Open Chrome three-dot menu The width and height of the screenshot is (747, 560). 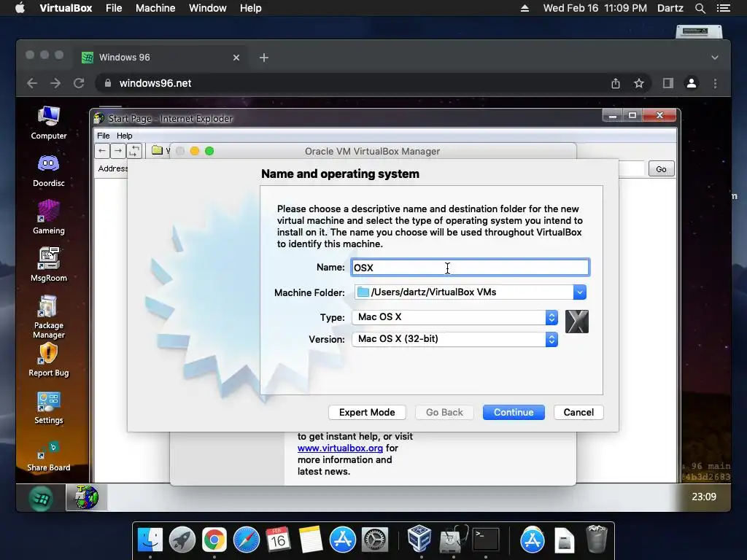(x=715, y=83)
